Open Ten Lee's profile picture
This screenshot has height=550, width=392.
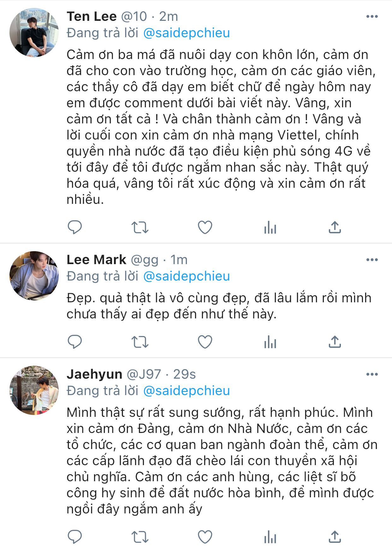click(x=34, y=33)
